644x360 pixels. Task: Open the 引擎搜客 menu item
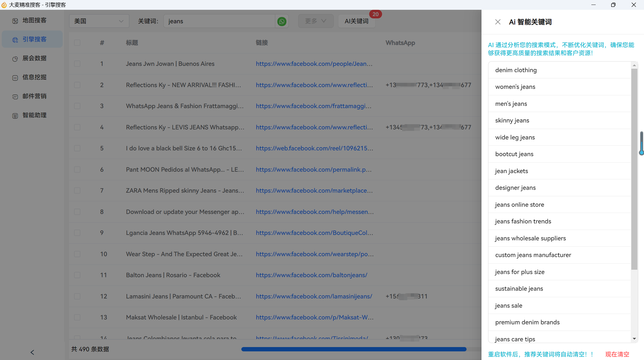32,39
